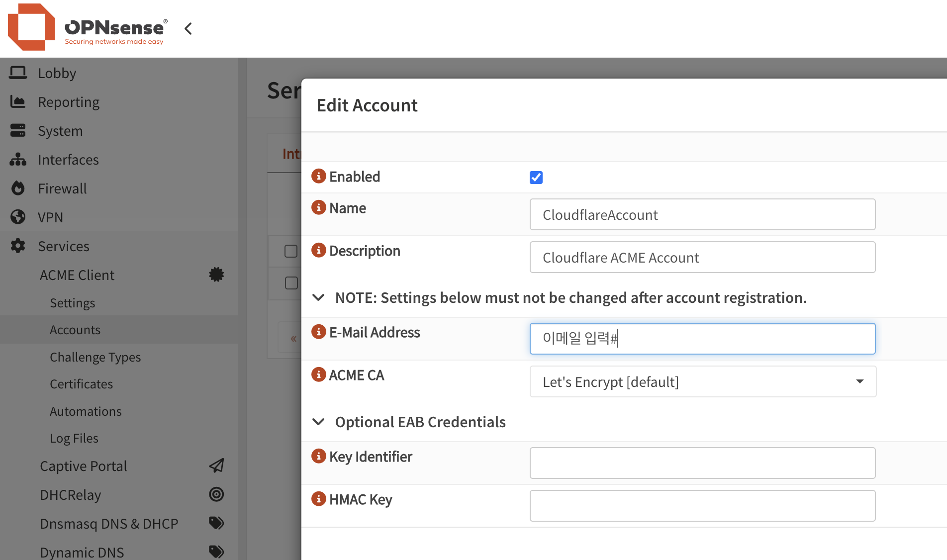Go to Automations page
The width and height of the screenshot is (947, 560).
point(86,411)
